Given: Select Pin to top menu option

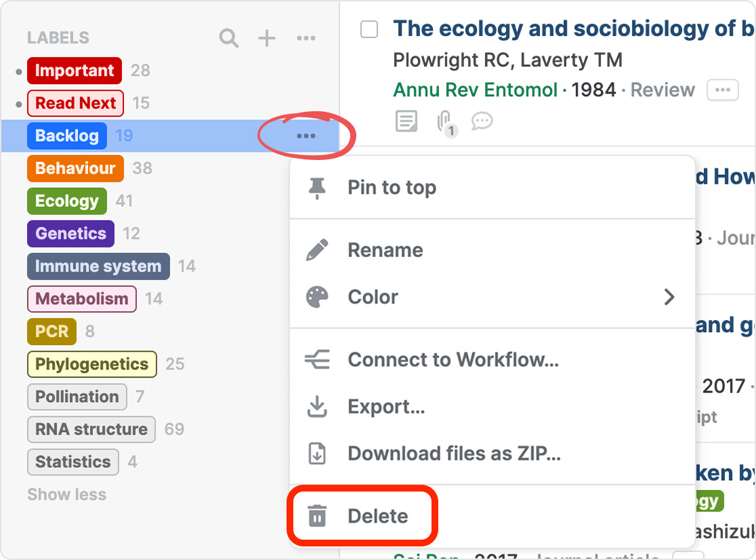Looking at the screenshot, I should pyautogui.click(x=392, y=188).
